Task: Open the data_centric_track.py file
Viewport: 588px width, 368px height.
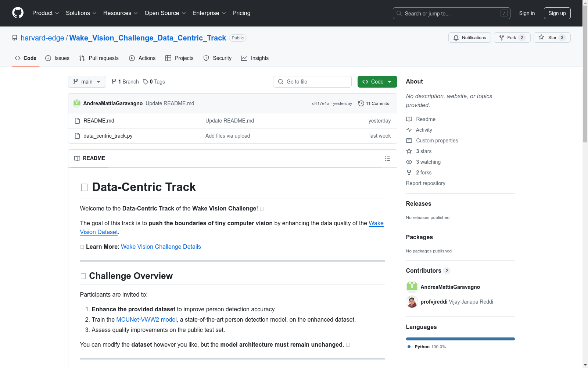Action: [x=108, y=136]
